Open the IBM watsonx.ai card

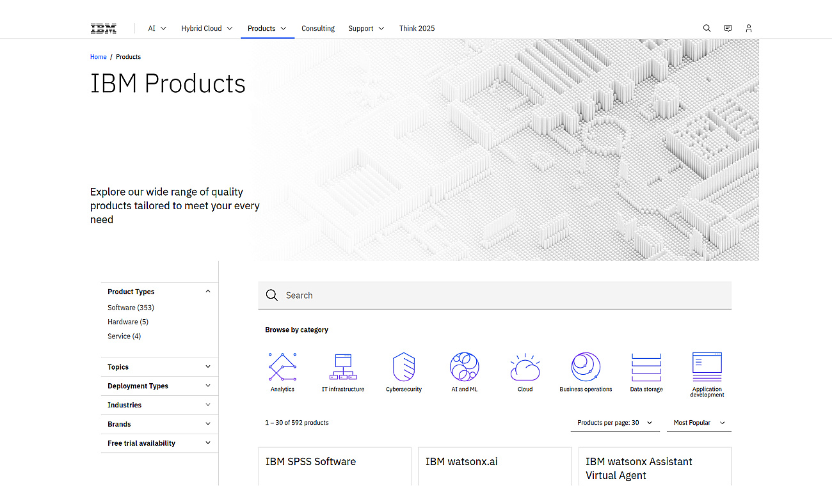(495, 466)
